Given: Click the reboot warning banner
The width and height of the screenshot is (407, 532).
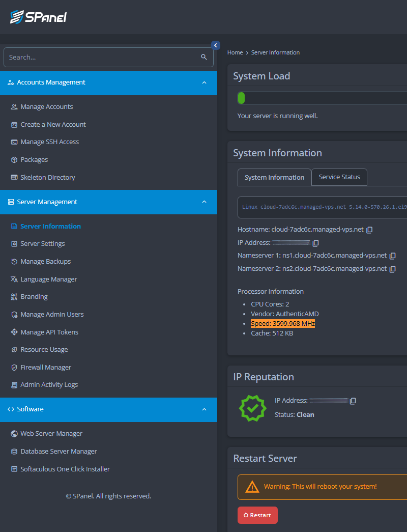Looking at the screenshot, I should pos(322,487).
